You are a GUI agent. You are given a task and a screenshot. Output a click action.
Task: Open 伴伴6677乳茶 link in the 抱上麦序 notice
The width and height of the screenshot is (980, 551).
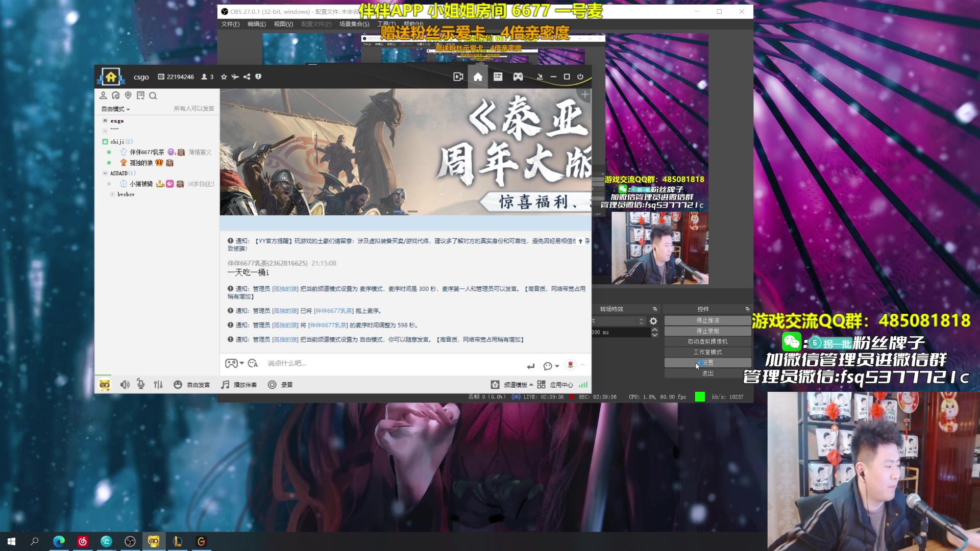[334, 311]
